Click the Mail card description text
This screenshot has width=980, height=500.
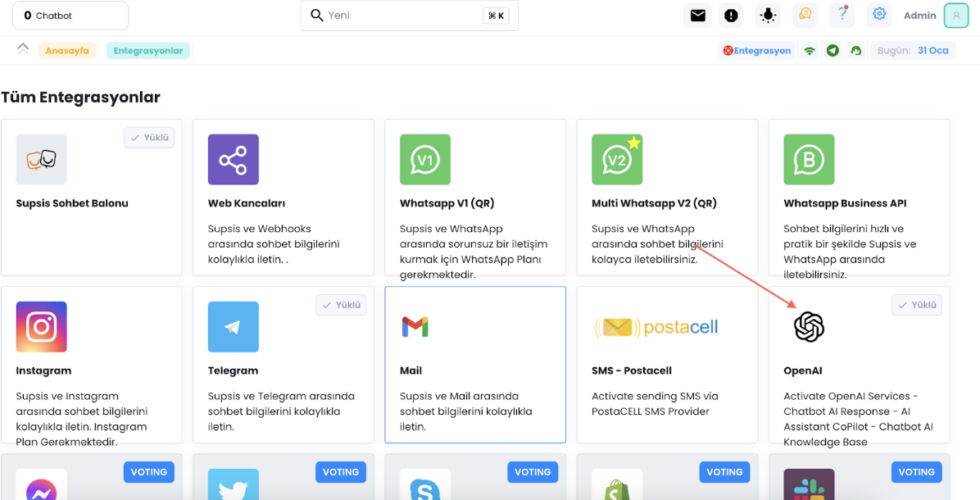pos(465,411)
